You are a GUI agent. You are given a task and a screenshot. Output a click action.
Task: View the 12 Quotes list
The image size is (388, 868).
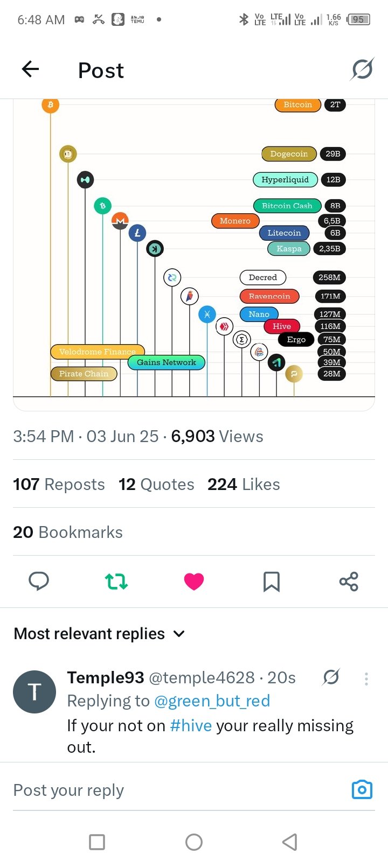tap(156, 484)
